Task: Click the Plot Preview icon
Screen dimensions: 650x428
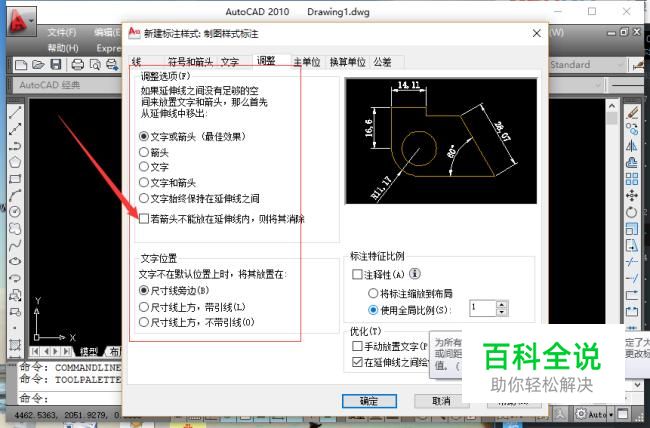Action: coord(95,65)
